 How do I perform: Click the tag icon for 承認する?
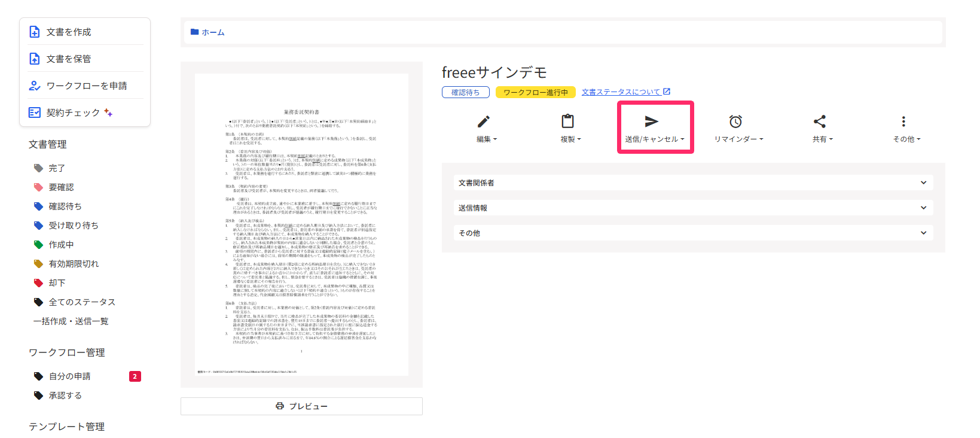coord(39,396)
